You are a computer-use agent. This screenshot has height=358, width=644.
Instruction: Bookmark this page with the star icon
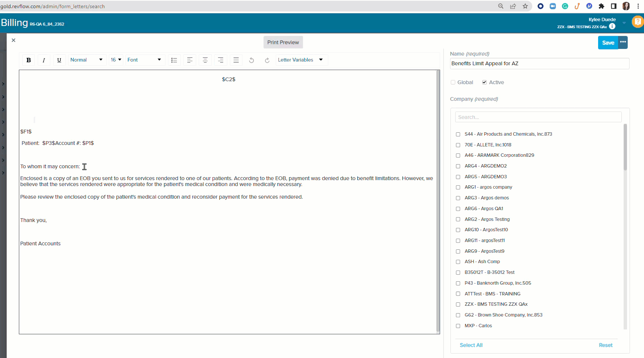point(525,6)
